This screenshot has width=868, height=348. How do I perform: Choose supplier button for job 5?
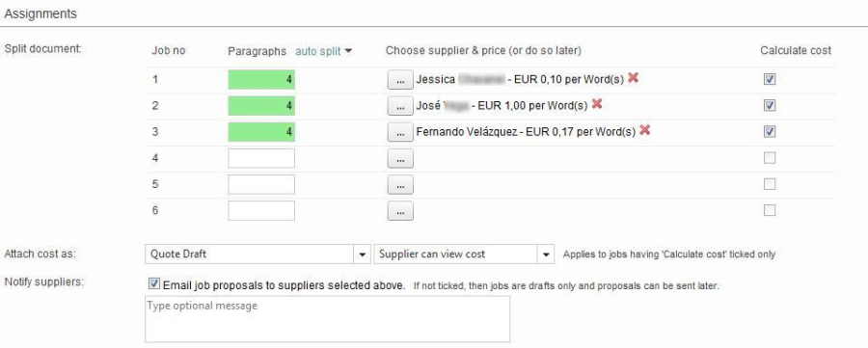click(x=400, y=185)
